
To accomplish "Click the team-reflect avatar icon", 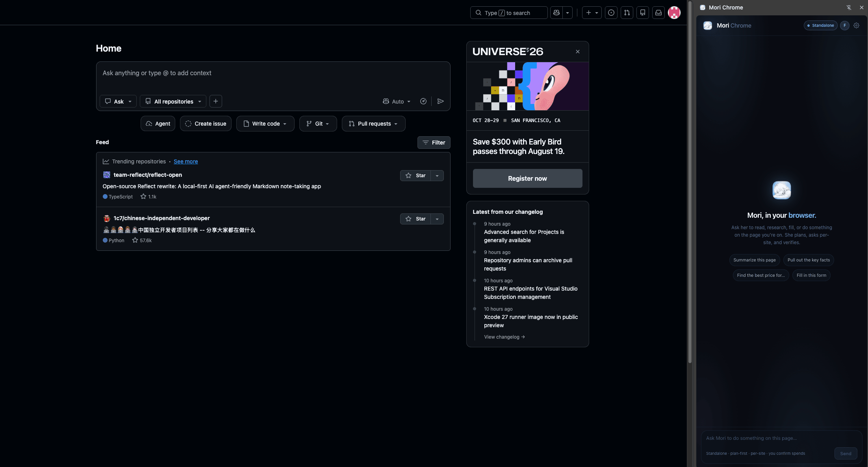I will (x=107, y=175).
